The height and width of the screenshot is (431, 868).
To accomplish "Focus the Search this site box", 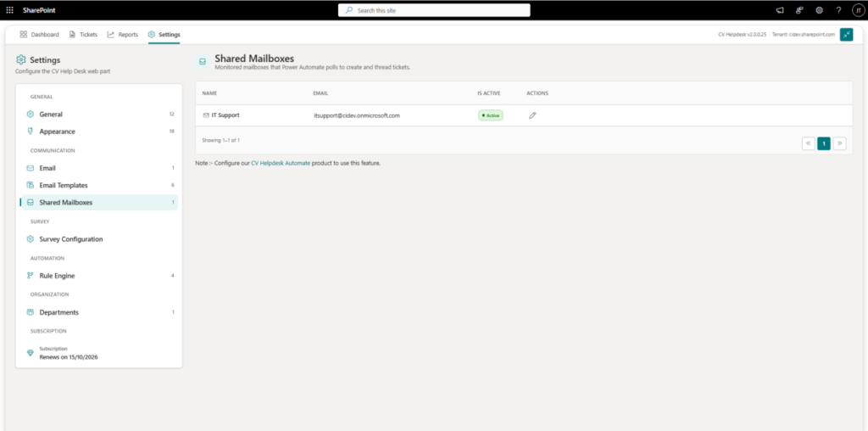I will point(434,10).
